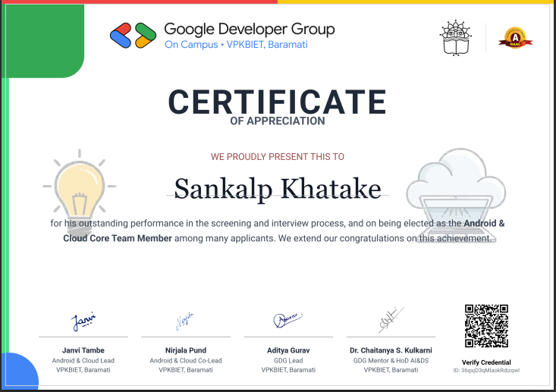This screenshot has width=556, height=392.
Task: Click 'WE PROUDLY PRESENT THIS TO' text
Action: click(x=278, y=157)
